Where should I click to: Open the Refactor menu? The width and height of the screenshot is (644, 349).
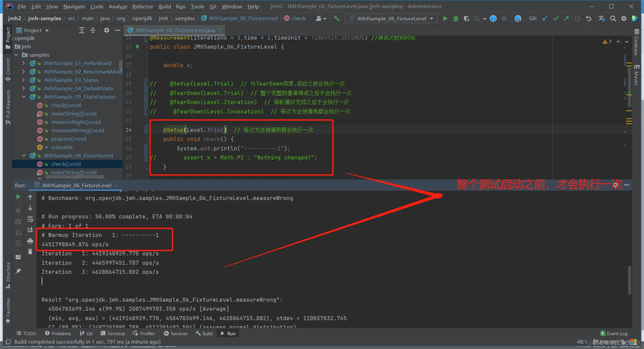tap(143, 6)
